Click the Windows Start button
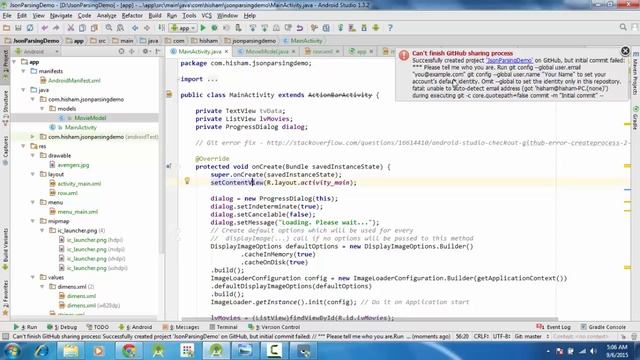This screenshot has width=640, height=360. tap(12, 351)
